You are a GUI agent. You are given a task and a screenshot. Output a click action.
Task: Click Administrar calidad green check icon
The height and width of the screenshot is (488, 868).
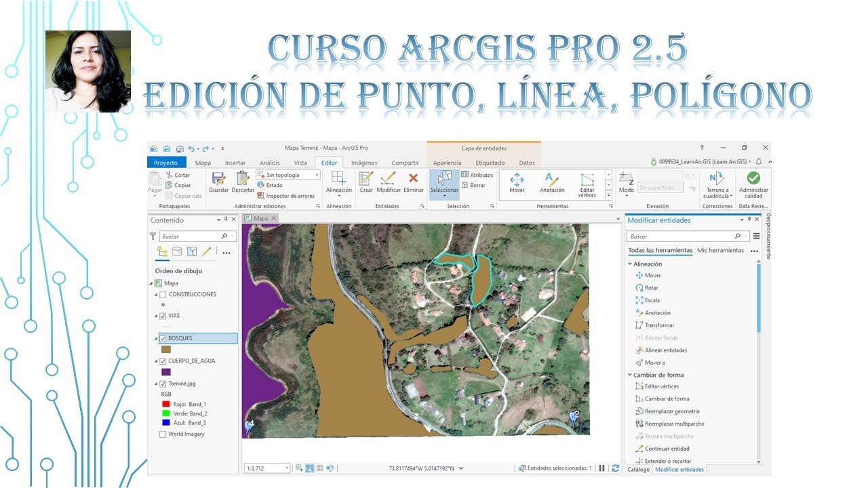pyautogui.click(x=753, y=178)
